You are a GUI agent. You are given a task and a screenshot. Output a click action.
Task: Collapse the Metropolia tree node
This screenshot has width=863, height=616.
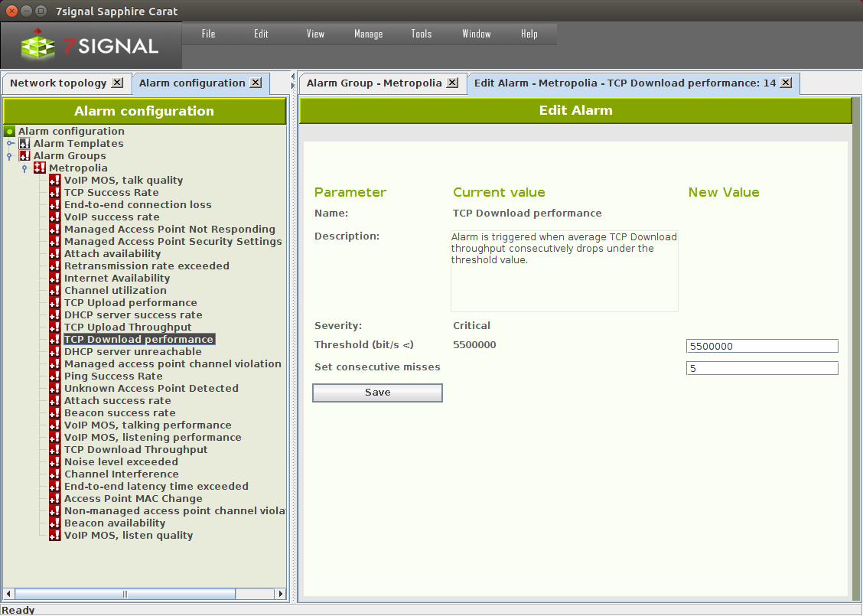click(24, 168)
